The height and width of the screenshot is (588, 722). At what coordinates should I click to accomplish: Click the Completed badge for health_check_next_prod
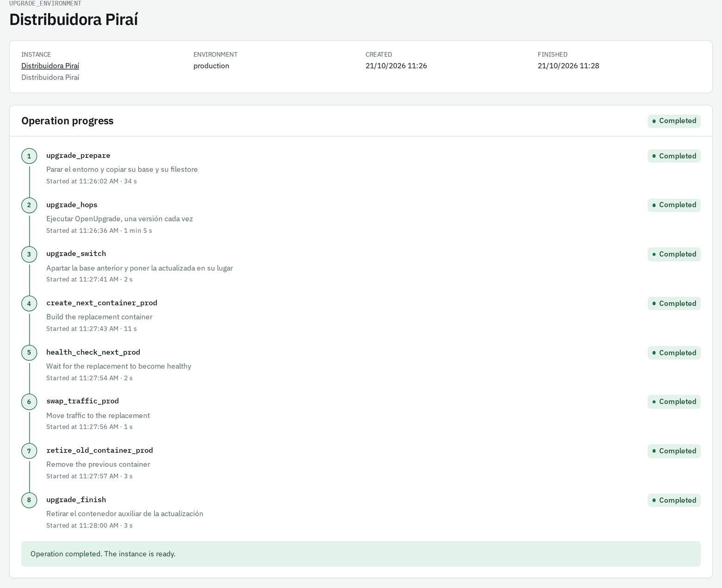point(674,353)
